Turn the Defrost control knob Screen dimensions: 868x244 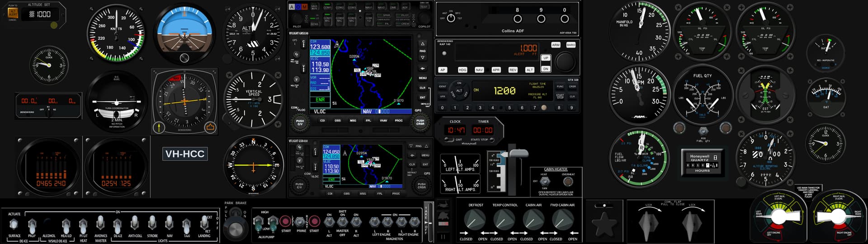point(475,221)
